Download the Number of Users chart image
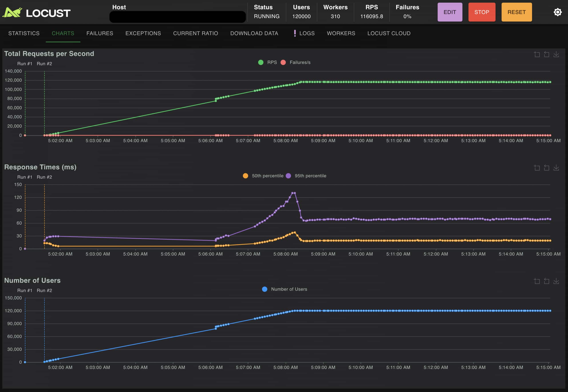Image resolution: width=568 pixels, height=392 pixels. point(556,281)
